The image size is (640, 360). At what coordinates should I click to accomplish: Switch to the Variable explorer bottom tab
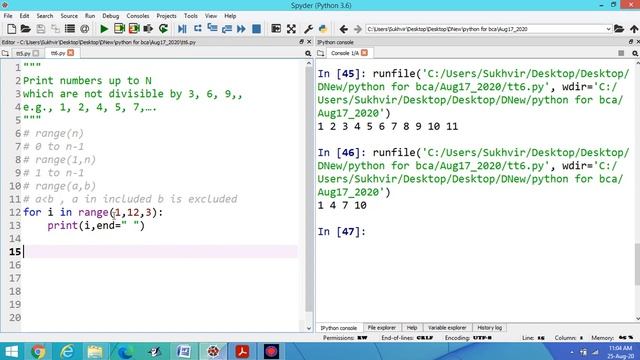[x=447, y=327]
